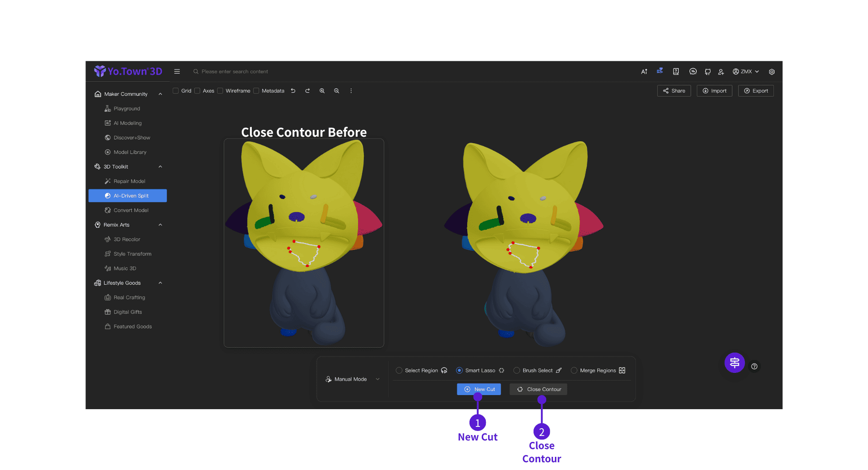Click the redo arrow in the toolbar
868x470 pixels.
(x=308, y=91)
